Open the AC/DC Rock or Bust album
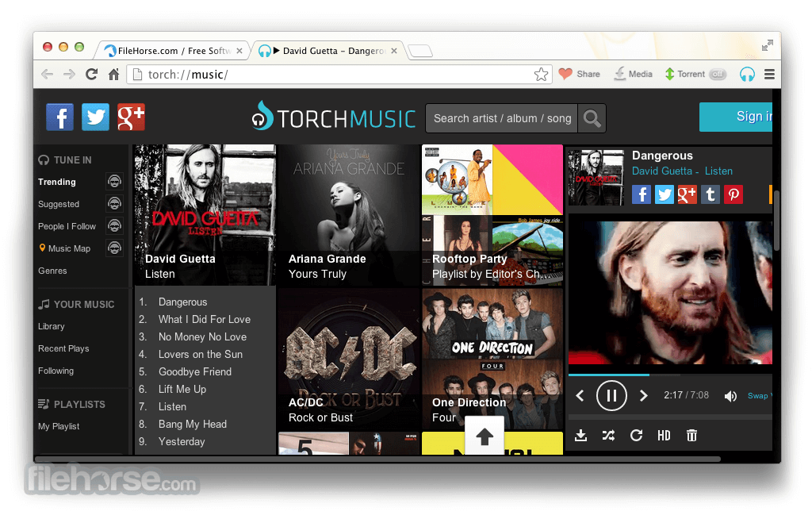The height and width of the screenshot is (519, 812). [x=349, y=359]
